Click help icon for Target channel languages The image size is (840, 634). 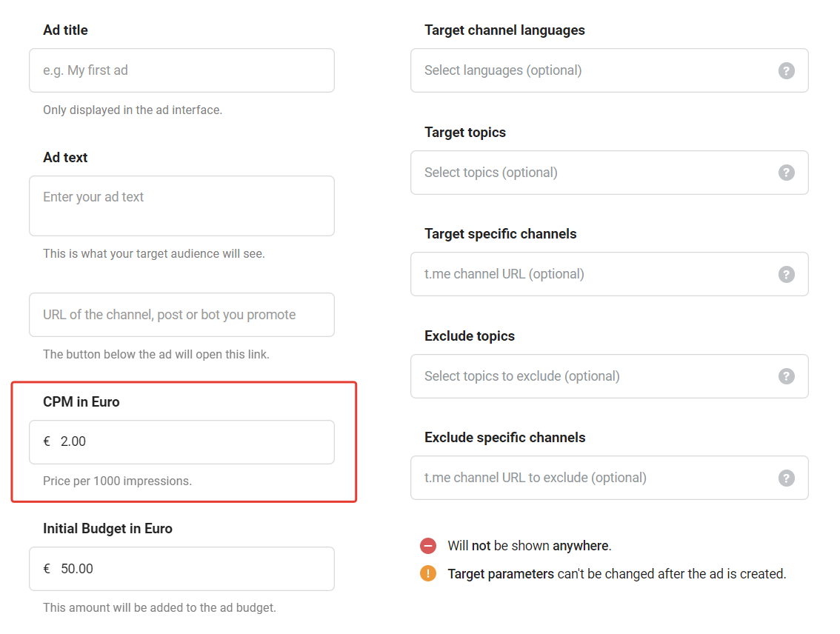coord(786,70)
